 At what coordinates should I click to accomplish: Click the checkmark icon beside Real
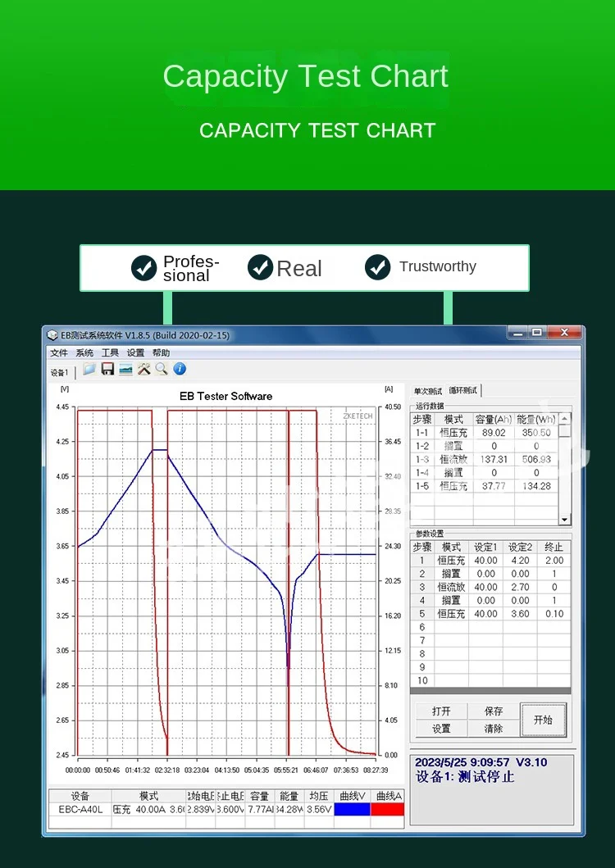click(x=260, y=267)
